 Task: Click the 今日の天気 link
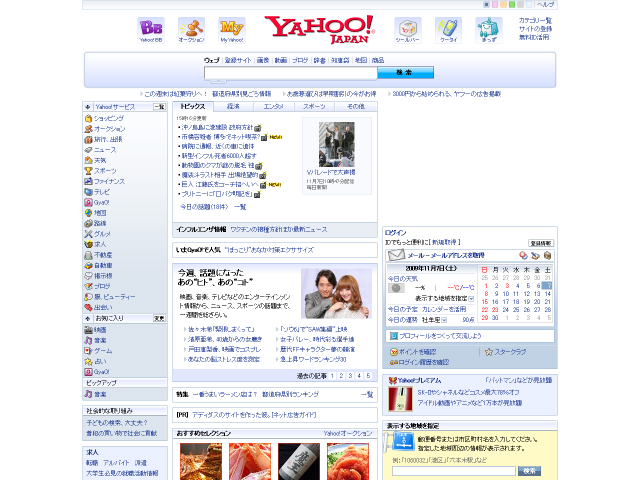(x=403, y=279)
